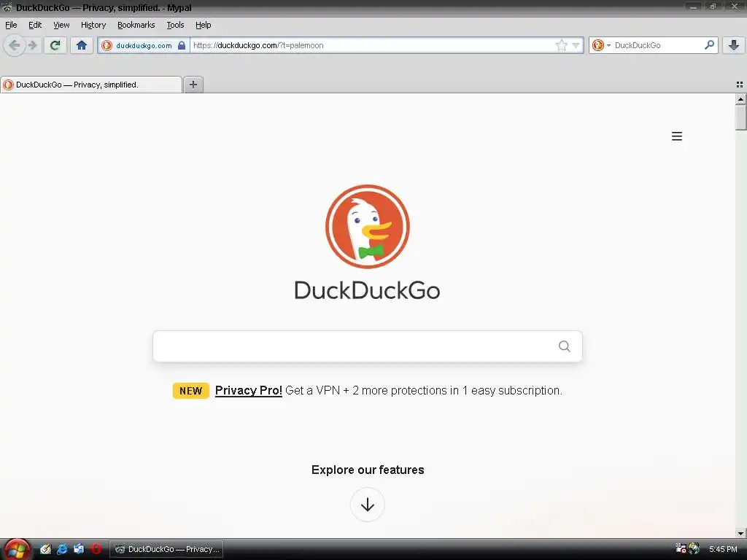Click the tray icon beside the clock
This screenshot has width=747, height=560.
point(694,548)
